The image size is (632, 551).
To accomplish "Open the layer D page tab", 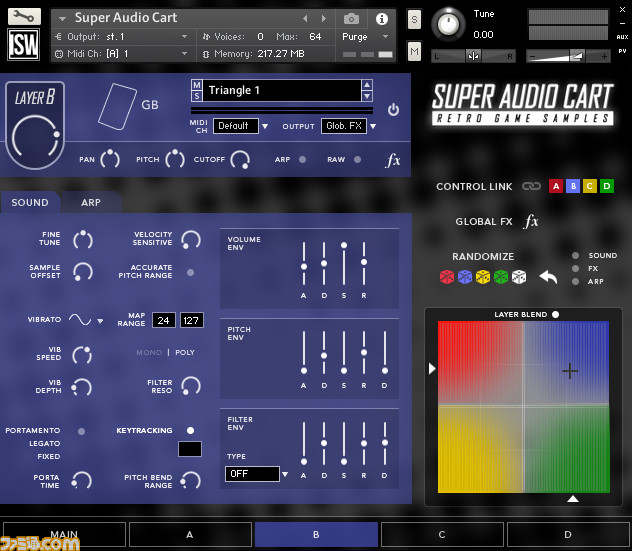I will point(568,534).
